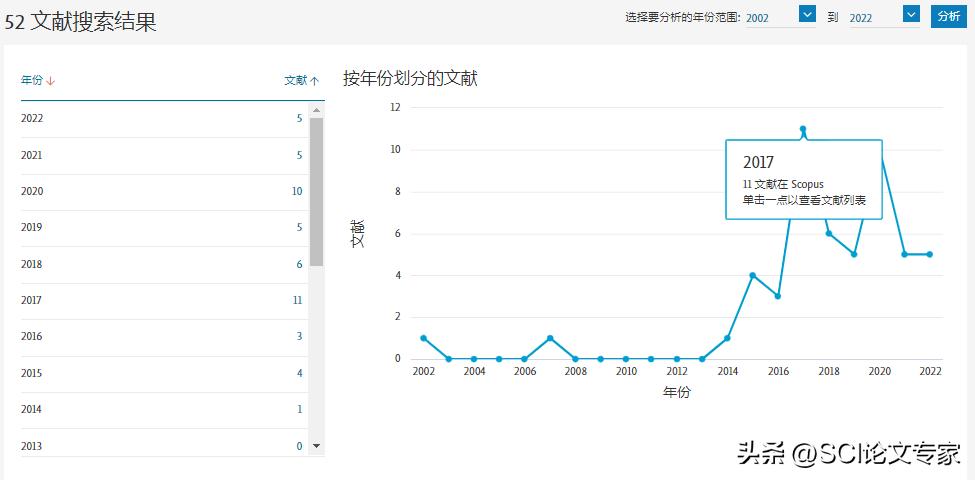Open document count 5 for 2022
975x480 pixels.
[x=299, y=118]
